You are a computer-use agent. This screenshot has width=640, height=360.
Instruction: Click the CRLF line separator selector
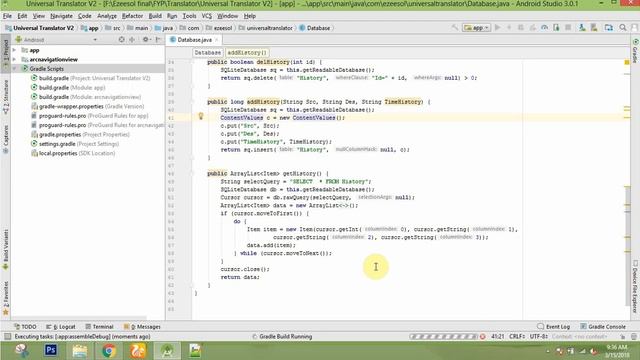tap(517, 336)
